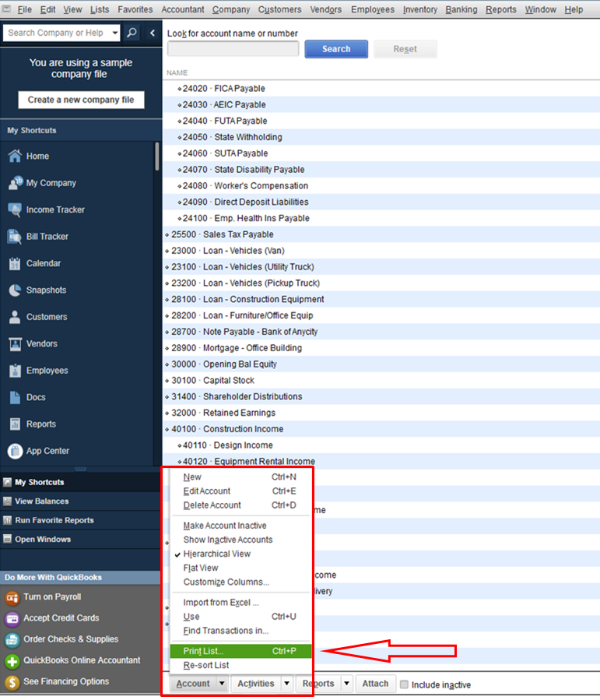Click the My Shortcuts vertical scrollbar
Viewport: 600px width, 700px height.
click(x=157, y=157)
